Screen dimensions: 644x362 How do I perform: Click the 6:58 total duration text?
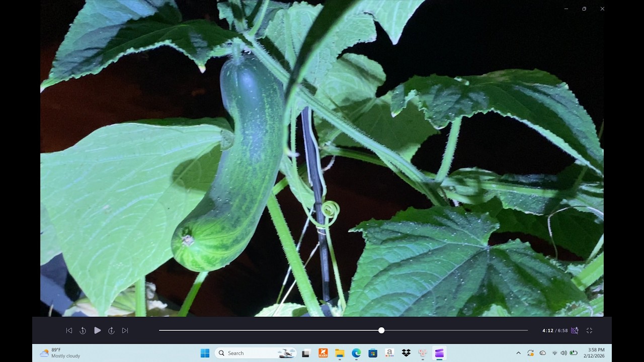tap(562, 330)
